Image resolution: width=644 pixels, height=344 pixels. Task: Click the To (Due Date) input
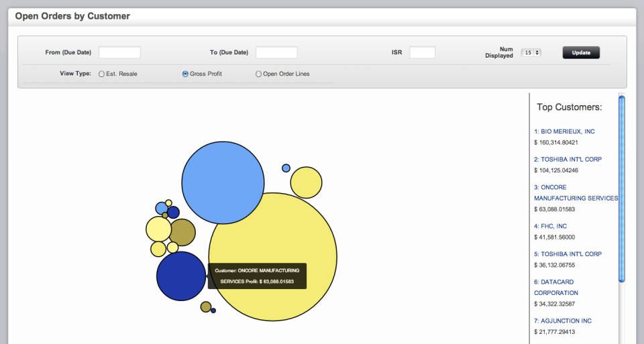[276, 52]
